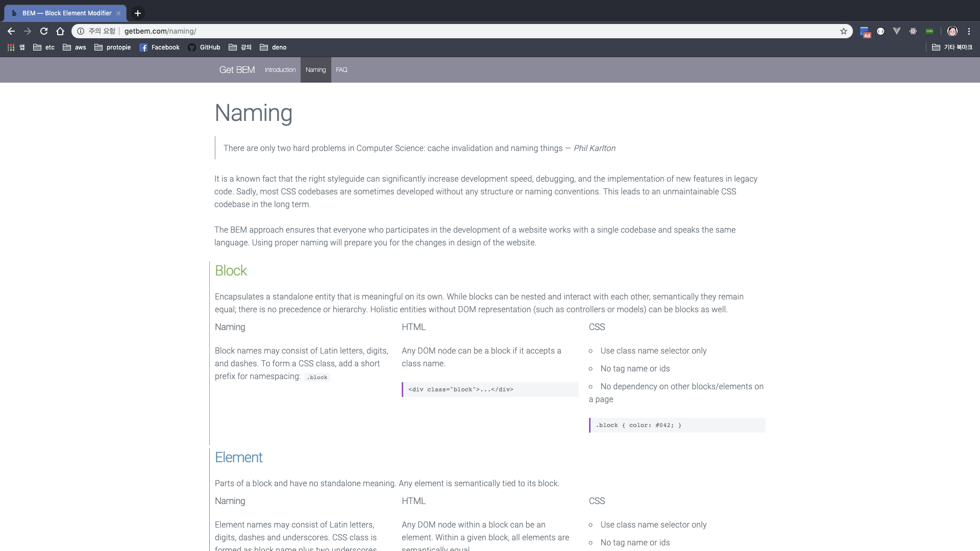This screenshot has width=980, height=551.
Task: Open the Vue devtools extension icon
Action: coord(897,31)
